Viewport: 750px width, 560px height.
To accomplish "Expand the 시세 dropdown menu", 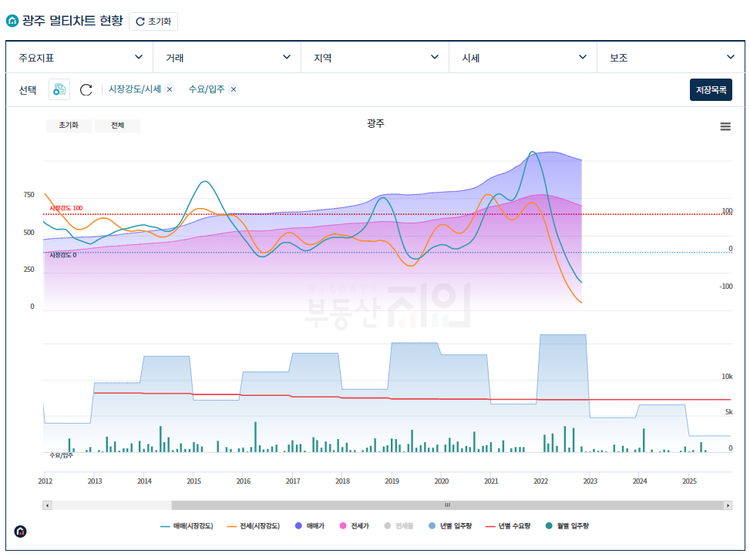I will coord(523,57).
